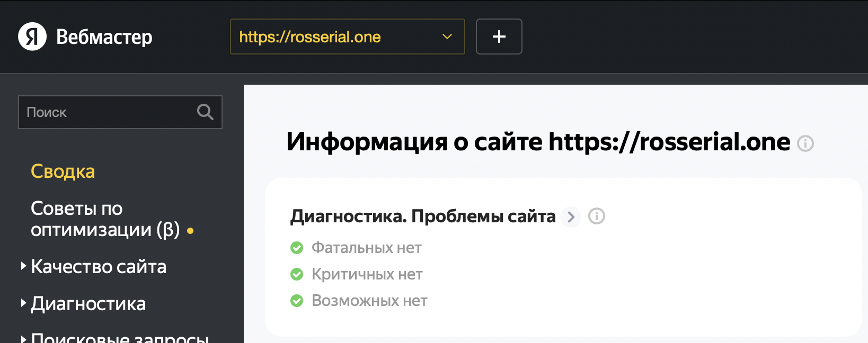This screenshot has width=868, height=343.
Task: Click the Вебмастер title link
Action: coord(104,37)
